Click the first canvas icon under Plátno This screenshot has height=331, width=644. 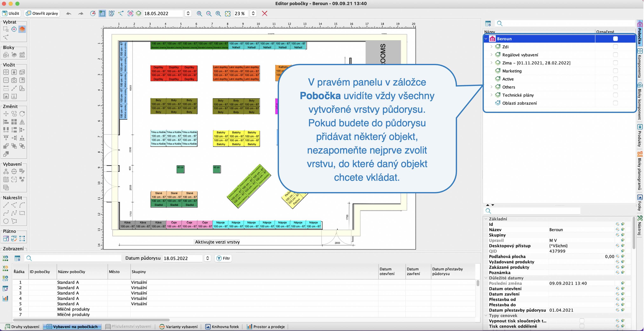(x=6, y=238)
